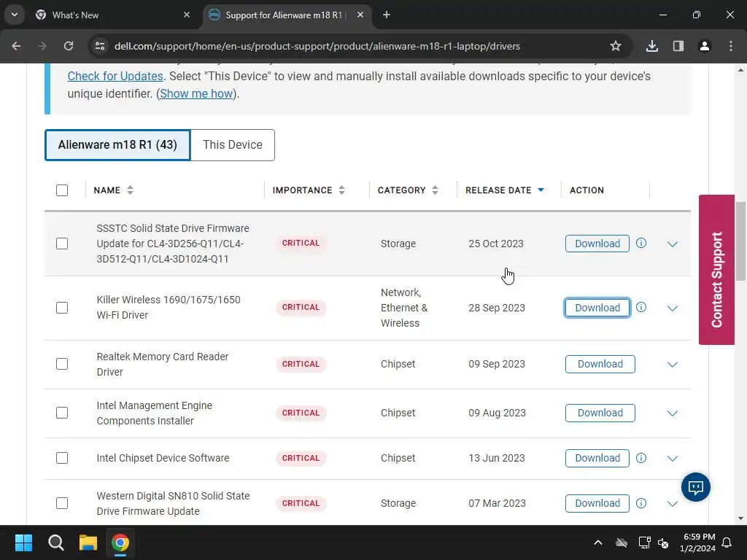The width and height of the screenshot is (747, 560).
Task: Download SSSTC Solid State Drive Firmware Update
Action: point(597,244)
